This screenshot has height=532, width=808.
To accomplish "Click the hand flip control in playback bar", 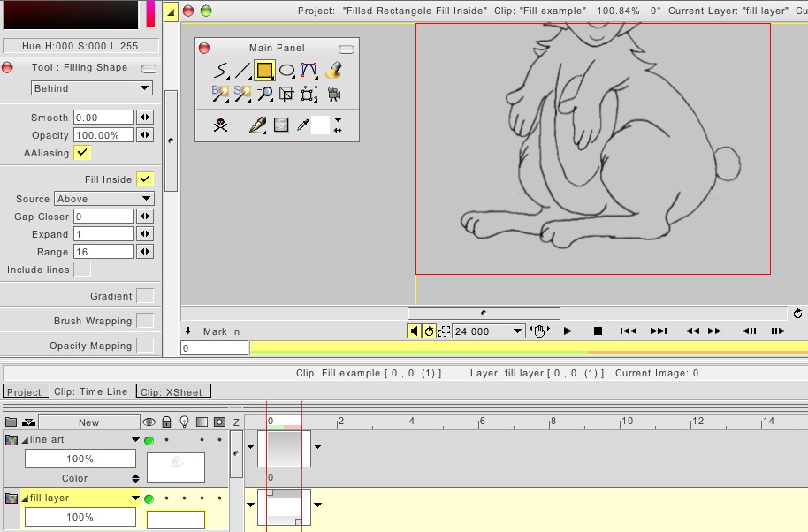I will point(539,331).
